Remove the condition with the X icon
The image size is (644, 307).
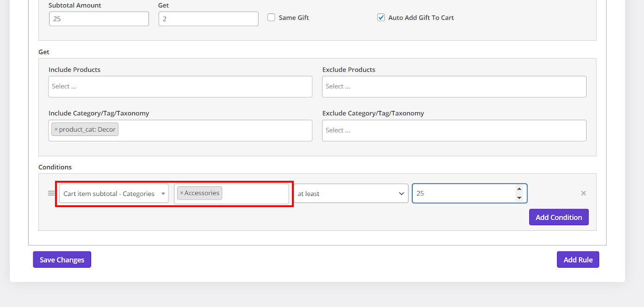(583, 193)
